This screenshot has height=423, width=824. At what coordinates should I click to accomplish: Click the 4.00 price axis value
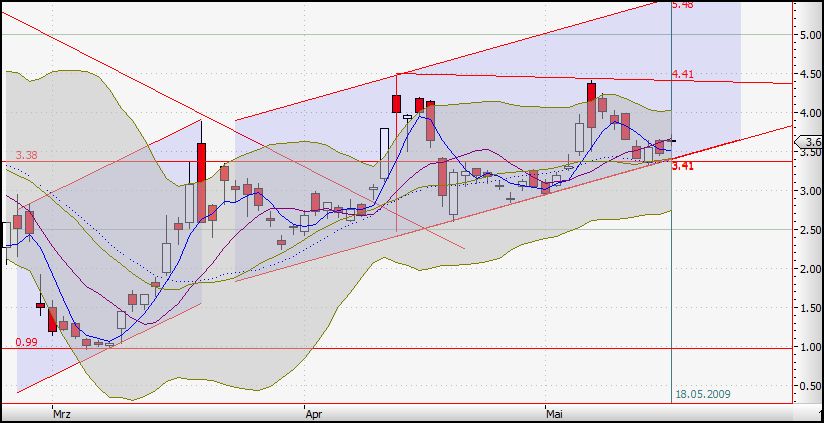pos(811,113)
